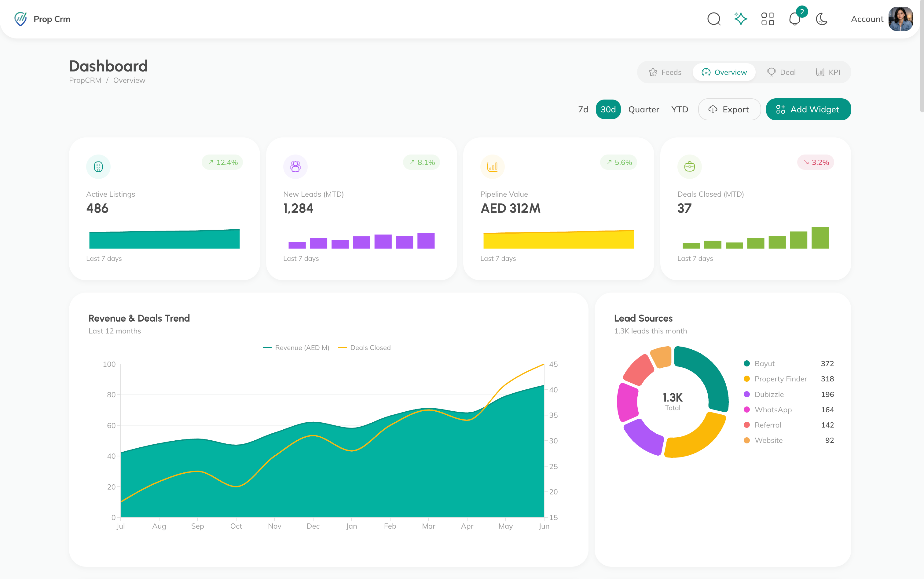Screen dimensions: 924x579
Task: Click the New Leads people icon
Action: 295,166
